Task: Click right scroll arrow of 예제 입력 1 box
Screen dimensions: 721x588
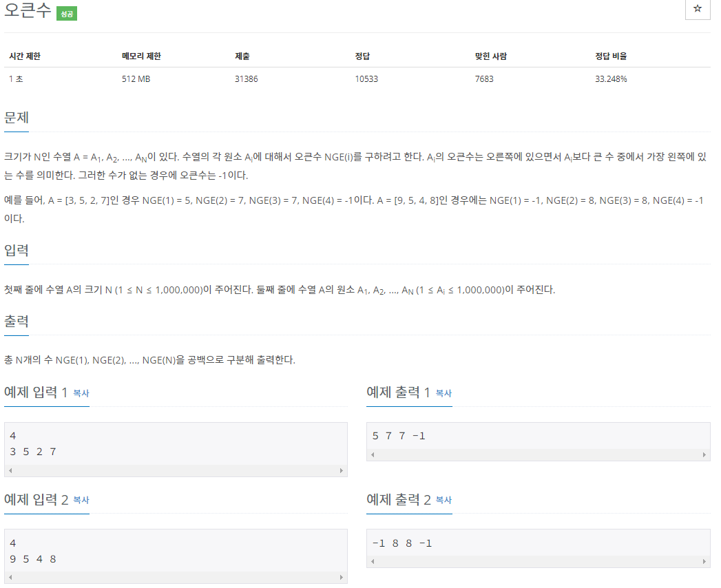Action: click(341, 470)
